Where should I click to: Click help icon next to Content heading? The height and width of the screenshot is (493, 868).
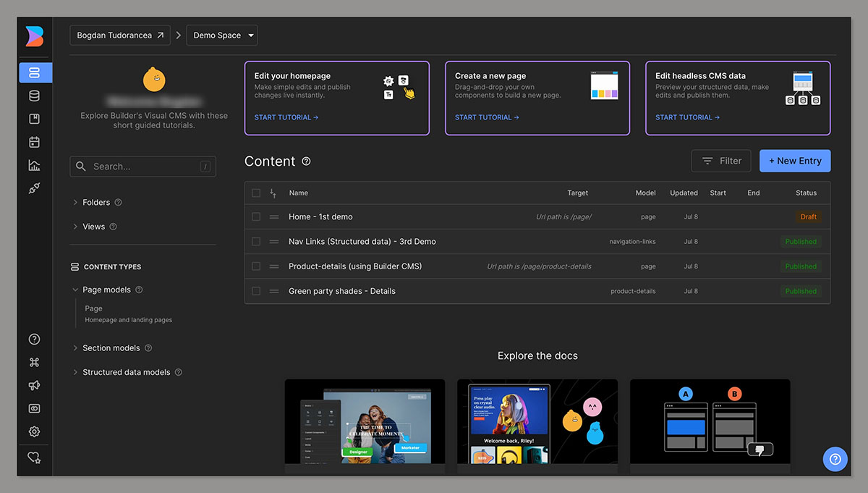point(306,161)
